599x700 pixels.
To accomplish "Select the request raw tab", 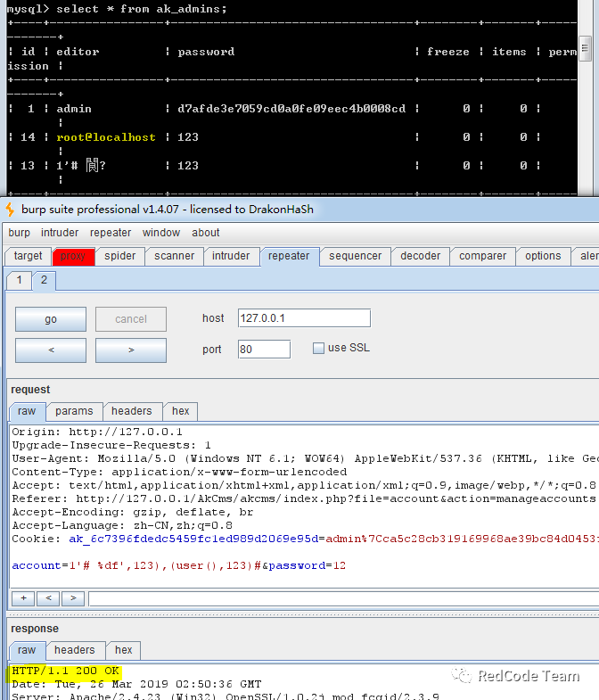I will [27, 411].
